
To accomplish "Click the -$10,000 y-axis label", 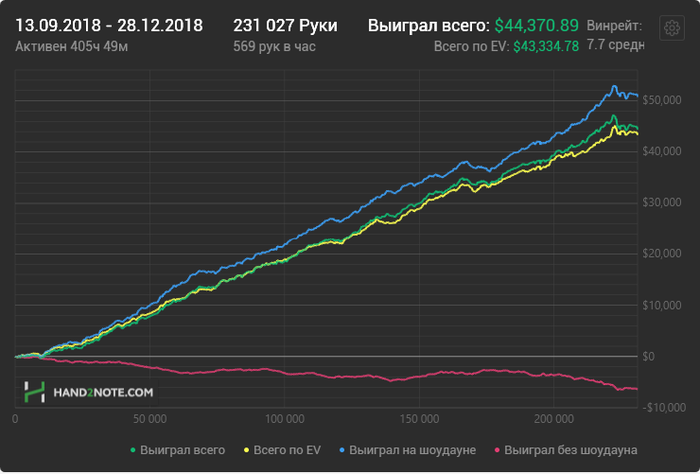I will click(663, 407).
